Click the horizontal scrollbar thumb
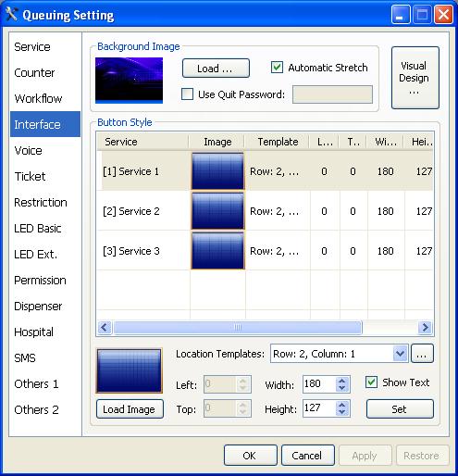The width and height of the screenshot is (458, 476). (238, 327)
